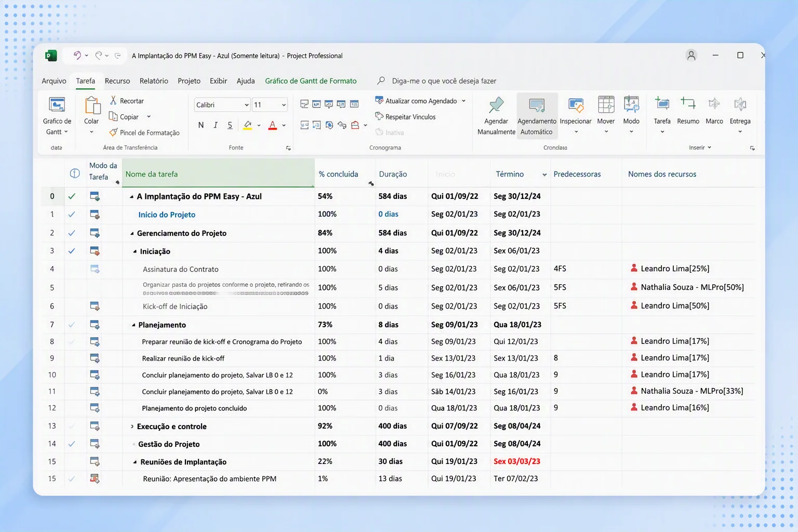Click the Modo icon in ribbon
The width and height of the screenshot is (798, 532).
tap(631, 105)
